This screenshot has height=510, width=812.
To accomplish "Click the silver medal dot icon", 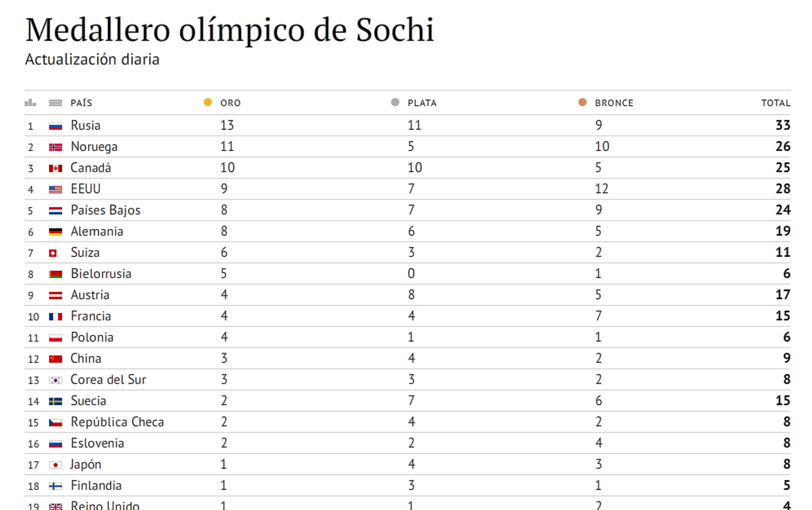I will (x=395, y=102).
